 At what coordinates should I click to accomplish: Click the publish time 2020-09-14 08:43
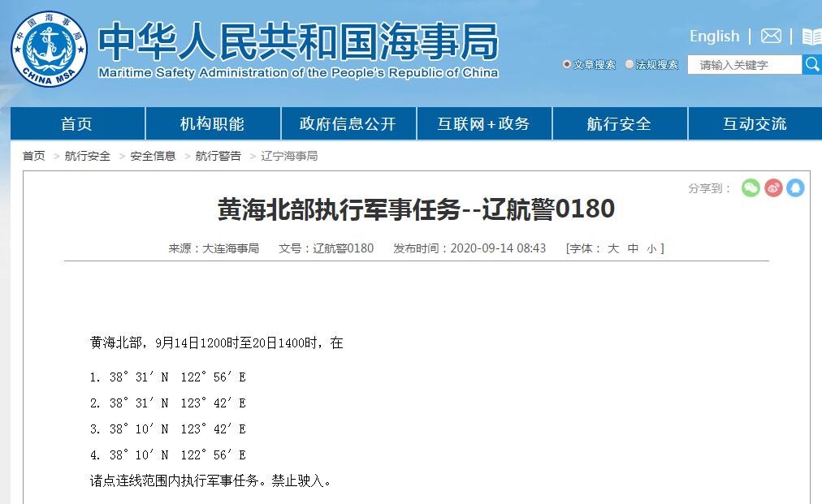tap(498, 248)
